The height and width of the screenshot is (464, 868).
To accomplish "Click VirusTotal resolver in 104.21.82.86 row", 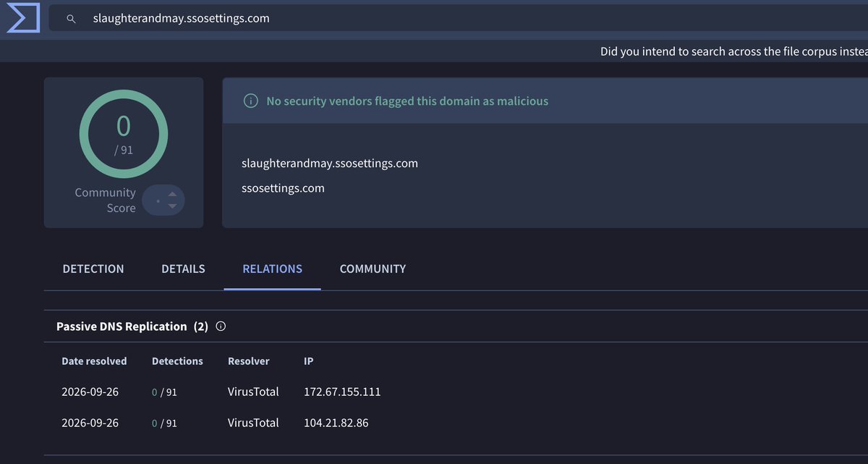I will coord(253,423).
